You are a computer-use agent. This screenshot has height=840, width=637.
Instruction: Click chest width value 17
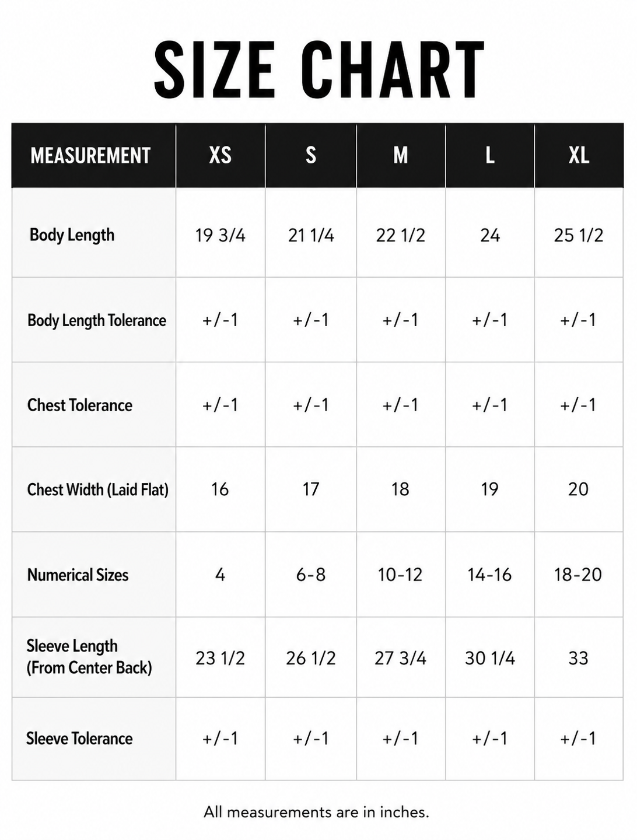click(x=311, y=489)
